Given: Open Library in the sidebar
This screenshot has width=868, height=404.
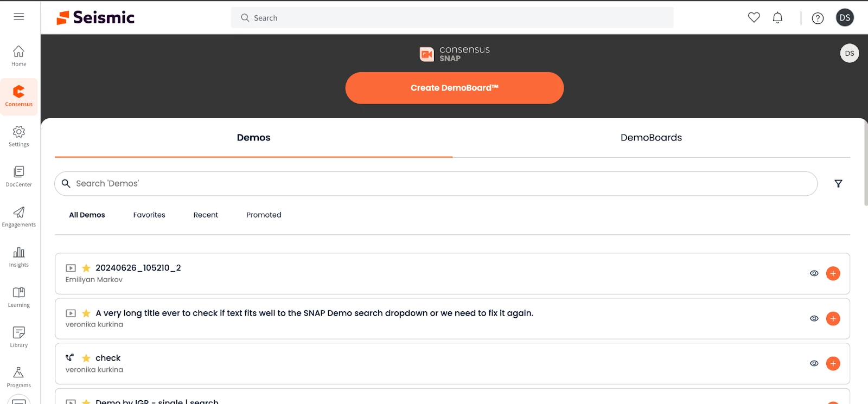Looking at the screenshot, I should pos(19,337).
